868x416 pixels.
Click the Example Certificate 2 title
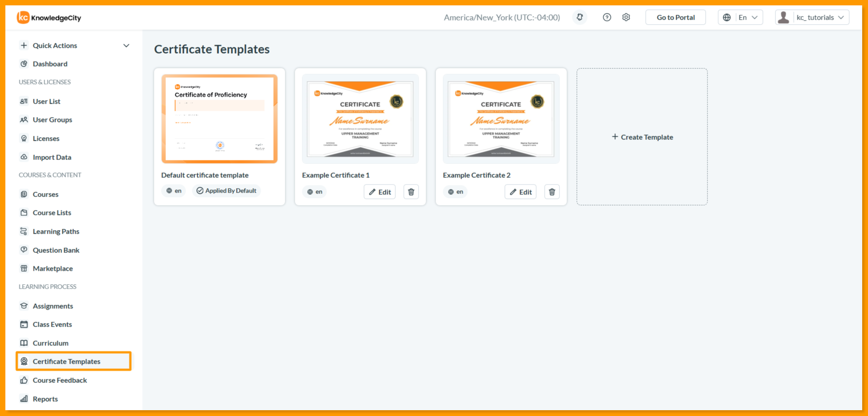(x=477, y=175)
